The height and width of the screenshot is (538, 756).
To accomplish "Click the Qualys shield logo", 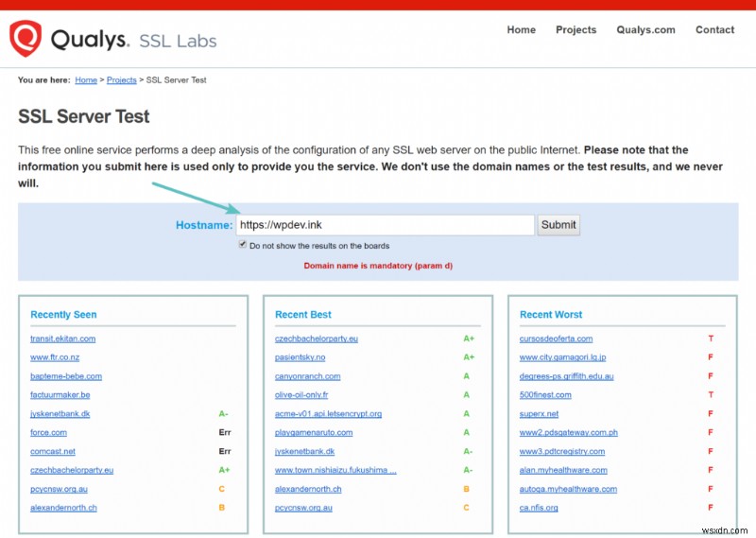I will coord(26,38).
